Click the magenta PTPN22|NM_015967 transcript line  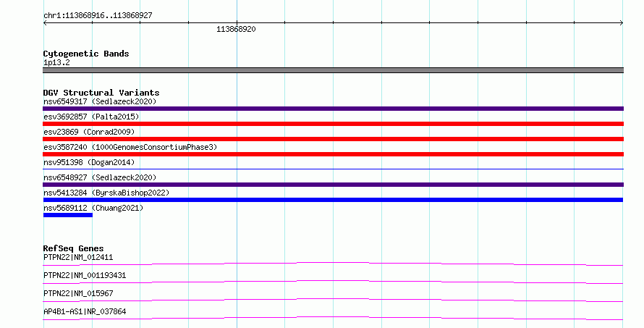pyautogui.click(x=333, y=300)
